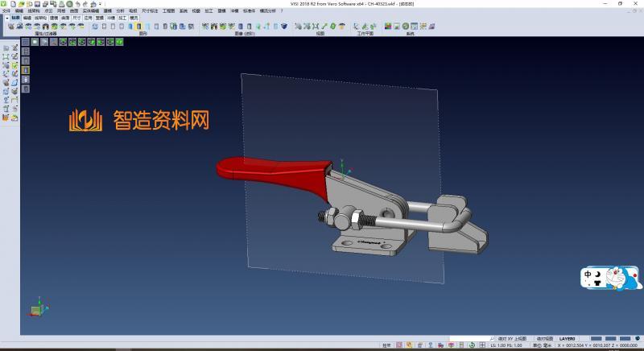Toggle the first snap icon beside 捕捉
Image resolution: width=644 pixels, height=351 pixels.
click(399, 345)
